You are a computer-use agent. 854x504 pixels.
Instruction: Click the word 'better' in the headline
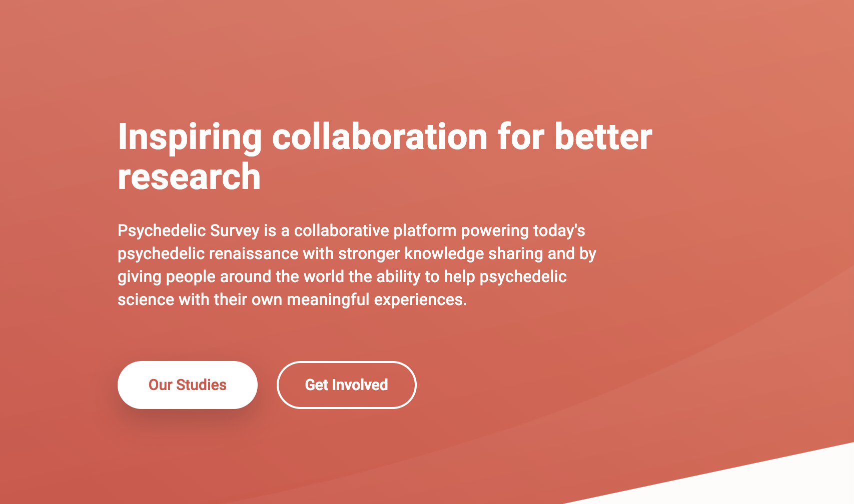point(603,136)
